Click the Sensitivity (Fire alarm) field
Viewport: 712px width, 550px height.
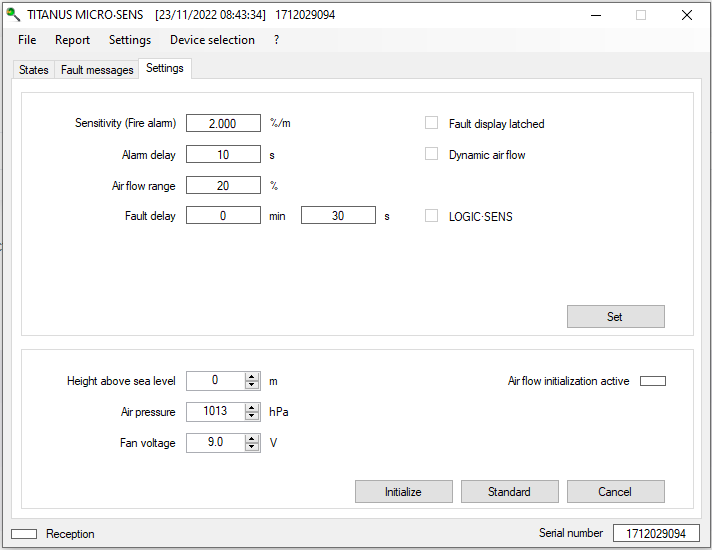[x=223, y=123]
